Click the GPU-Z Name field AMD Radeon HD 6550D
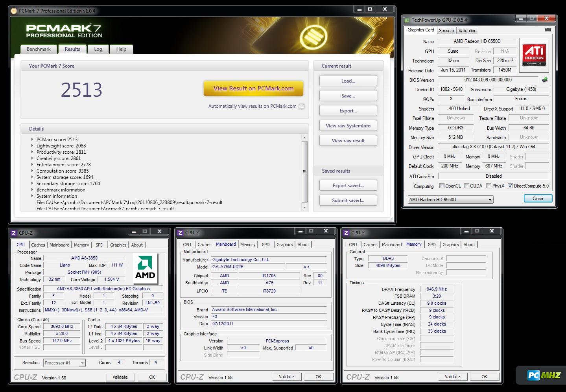This screenshot has height=392, width=566. click(477, 41)
